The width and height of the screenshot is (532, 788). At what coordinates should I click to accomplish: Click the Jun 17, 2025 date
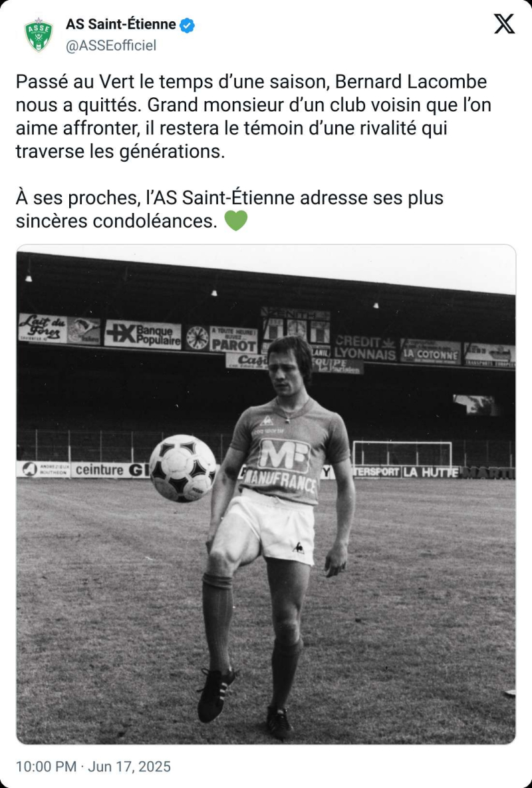point(129,767)
